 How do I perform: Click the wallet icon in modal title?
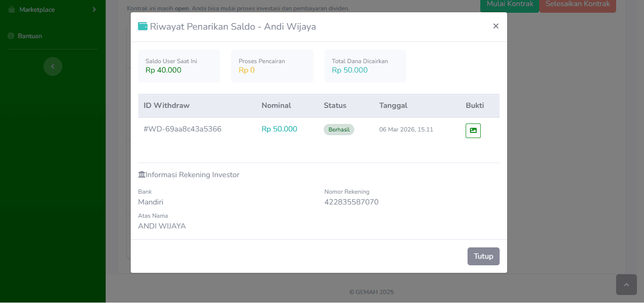click(142, 26)
